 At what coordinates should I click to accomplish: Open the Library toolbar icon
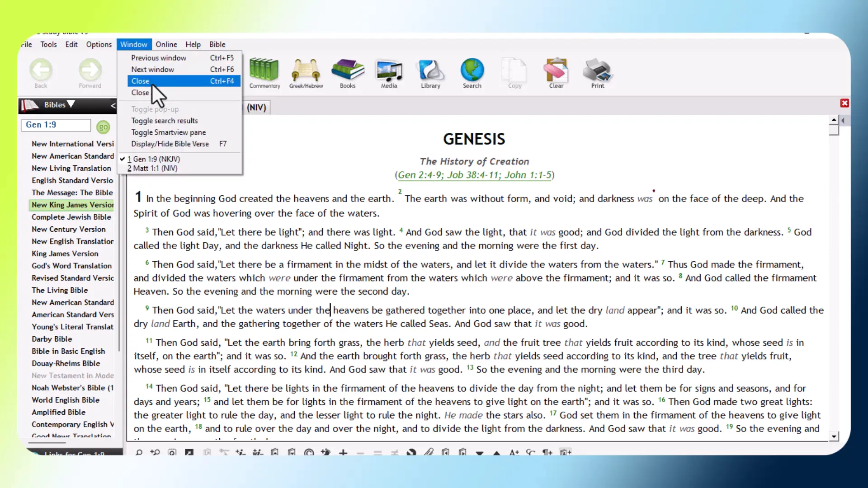[430, 70]
